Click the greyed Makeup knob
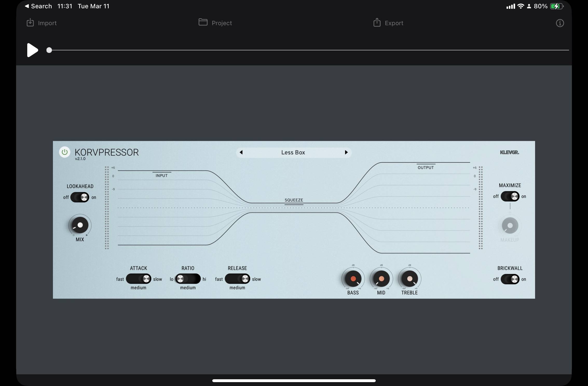This screenshot has width=588, height=386. (510, 225)
